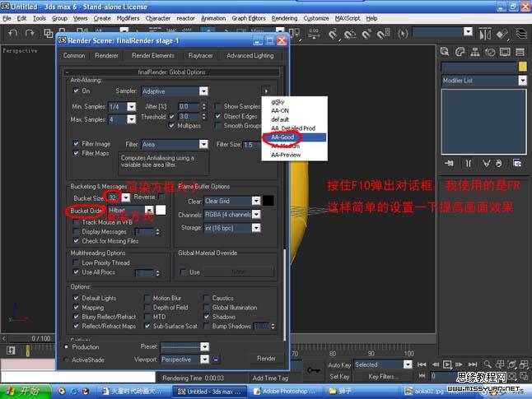Enable the Global Illumination checkbox

click(206, 308)
